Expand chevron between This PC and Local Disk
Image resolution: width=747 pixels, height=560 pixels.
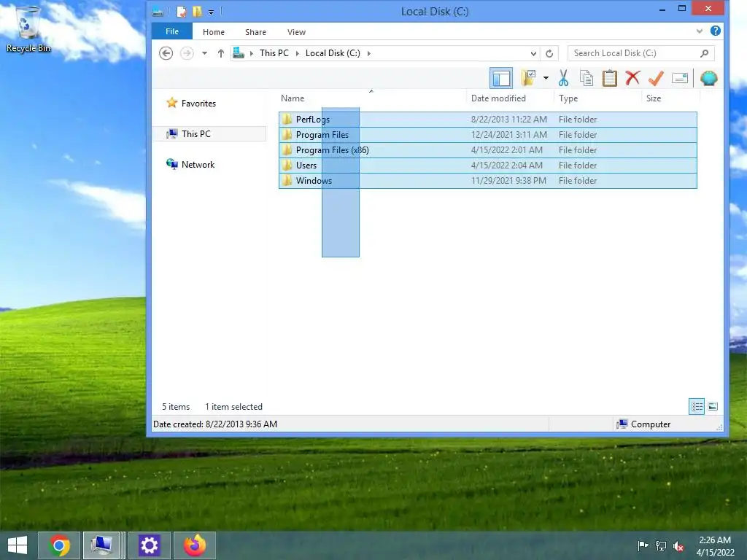click(x=298, y=53)
